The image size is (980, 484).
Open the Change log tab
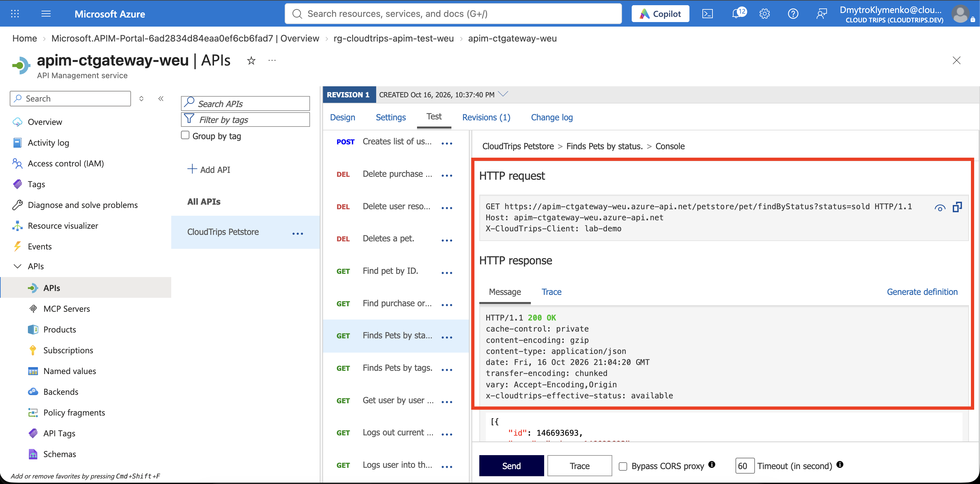coord(552,117)
